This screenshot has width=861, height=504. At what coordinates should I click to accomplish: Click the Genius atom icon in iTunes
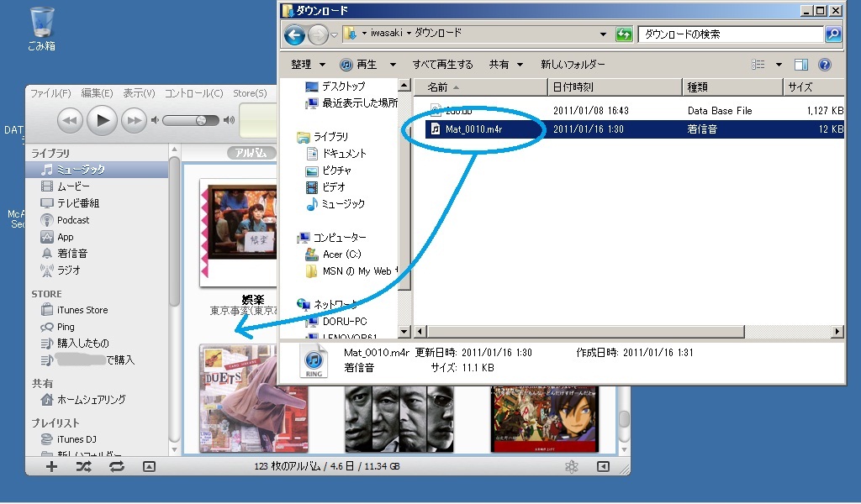coord(572,467)
